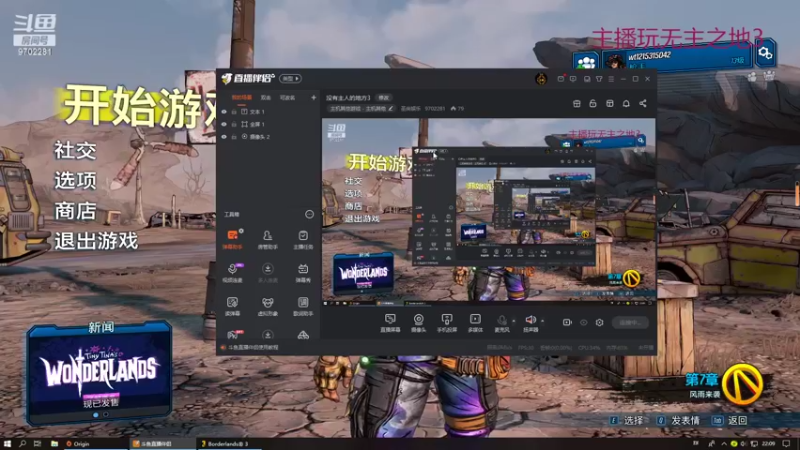Add a 摄像头 camera source

coord(418,323)
